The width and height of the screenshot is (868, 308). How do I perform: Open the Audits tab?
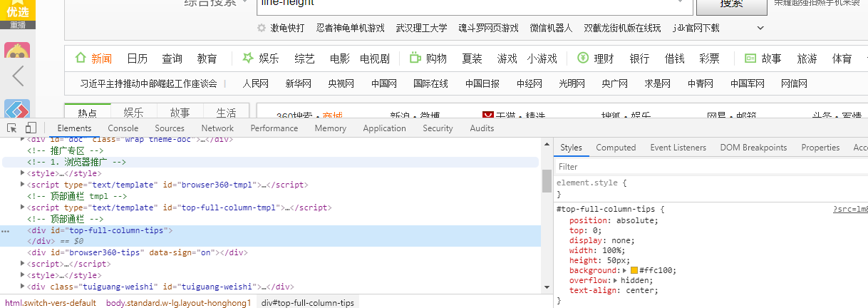pyautogui.click(x=482, y=128)
